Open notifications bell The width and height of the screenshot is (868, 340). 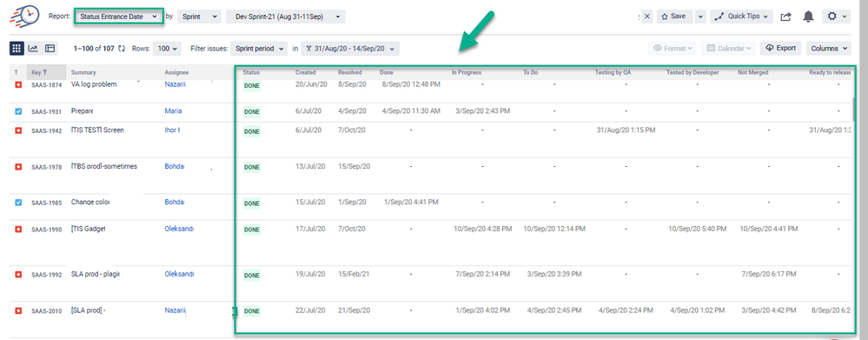809,17
